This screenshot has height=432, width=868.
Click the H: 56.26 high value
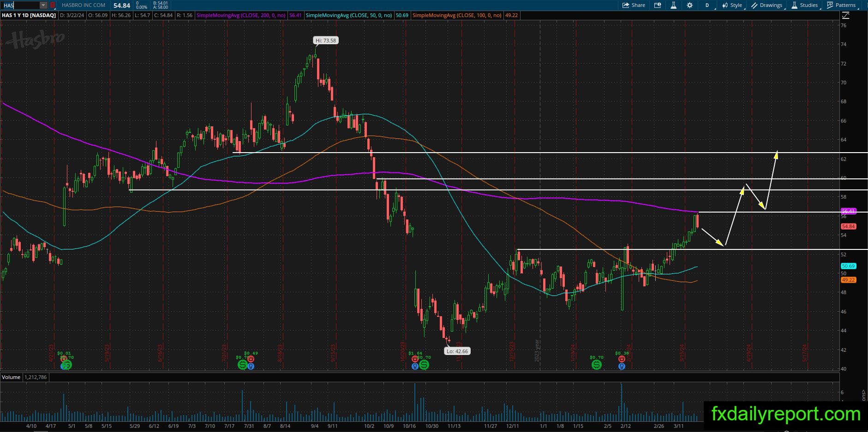pyautogui.click(x=121, y=15)
